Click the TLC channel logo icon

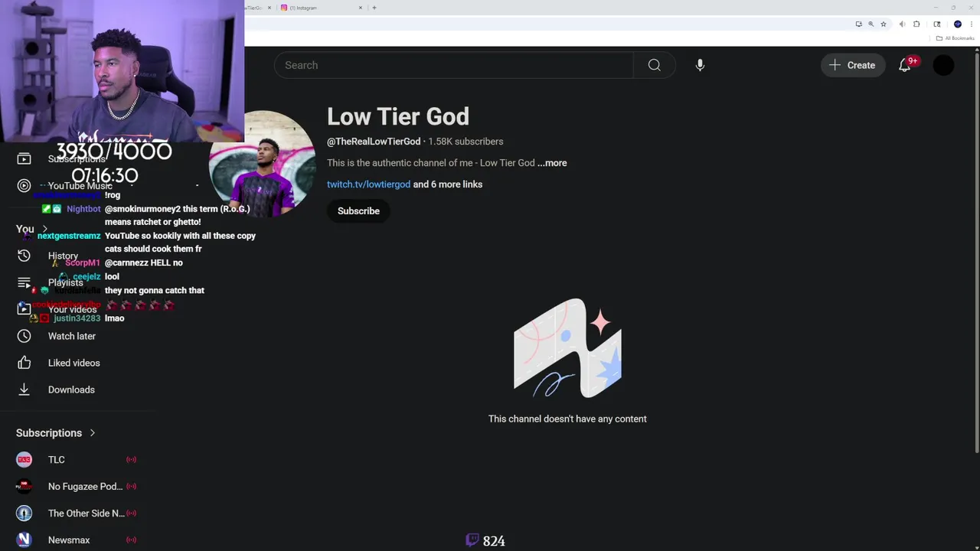coord(24,460)
